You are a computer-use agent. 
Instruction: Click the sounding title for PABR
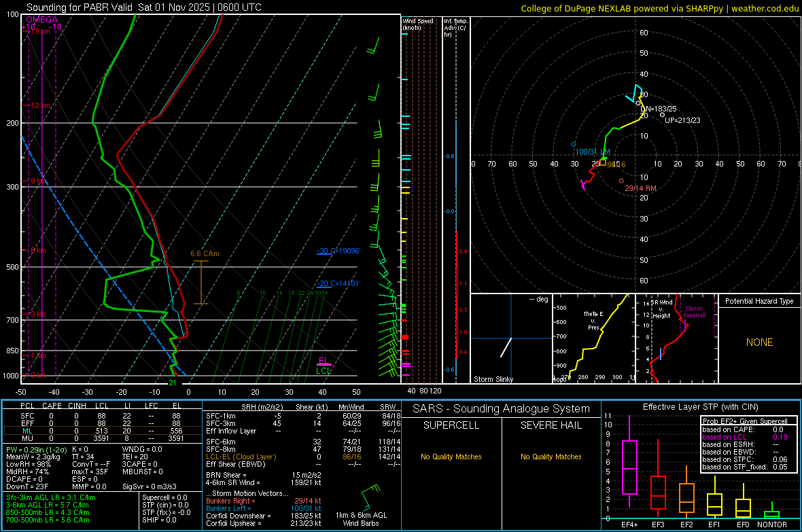143,7
